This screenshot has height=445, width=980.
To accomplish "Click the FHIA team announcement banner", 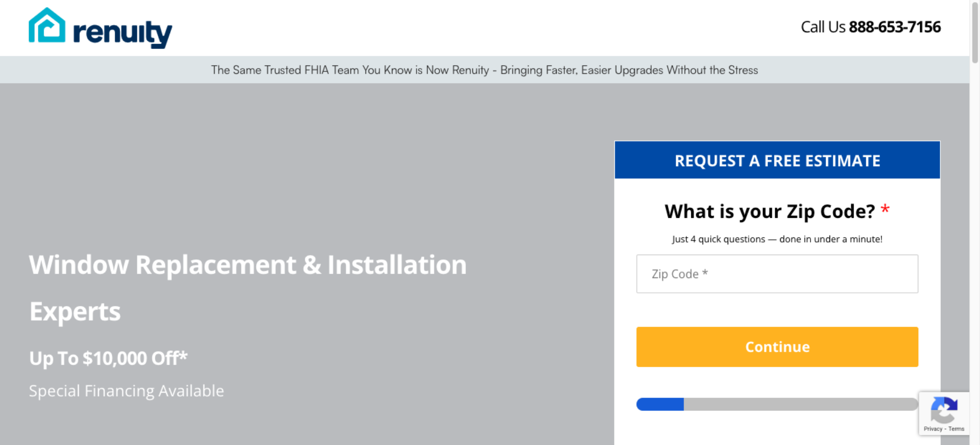I will [x=484, y=70].
